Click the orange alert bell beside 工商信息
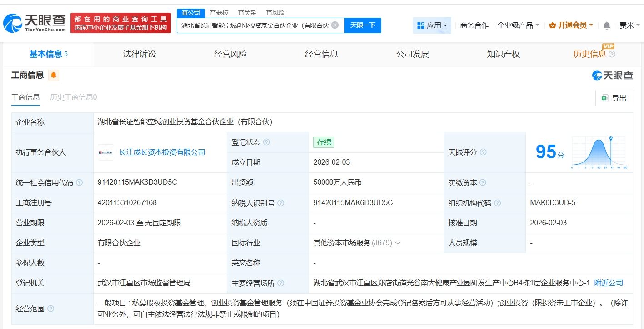This screenshot has height=329, width=644. (54, 75)
